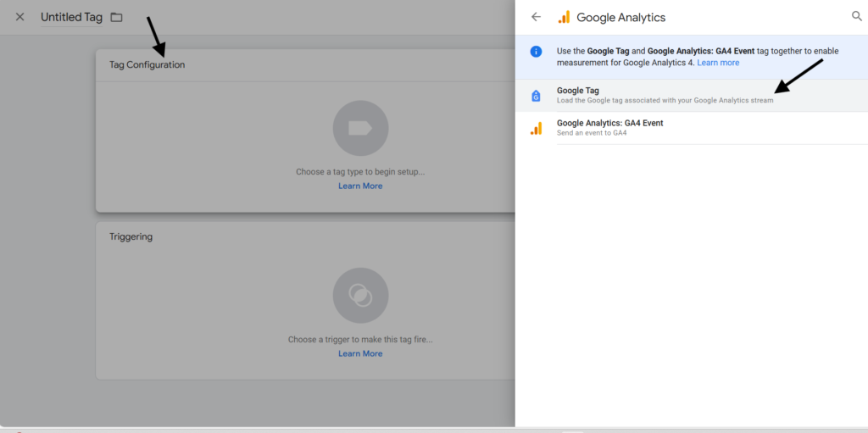Screen dimensions: 868x433
Task: Close the Untitled Tag editor
Action: [20, 17]
